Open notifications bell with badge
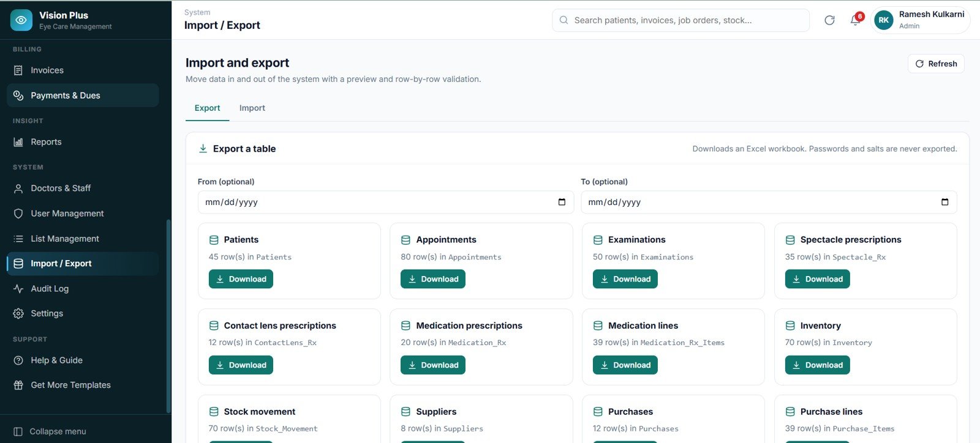 (x=856, y=20)
